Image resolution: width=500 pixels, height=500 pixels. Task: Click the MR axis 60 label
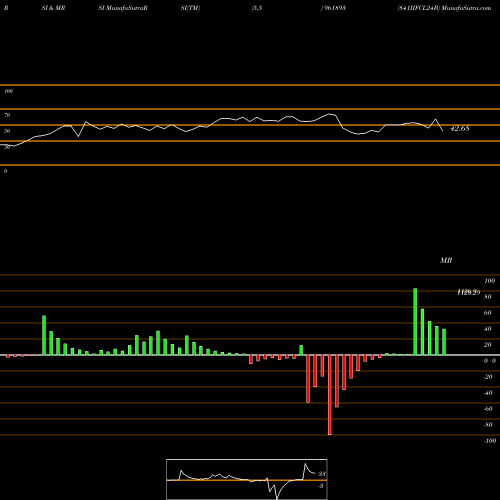tap(488, 313)
